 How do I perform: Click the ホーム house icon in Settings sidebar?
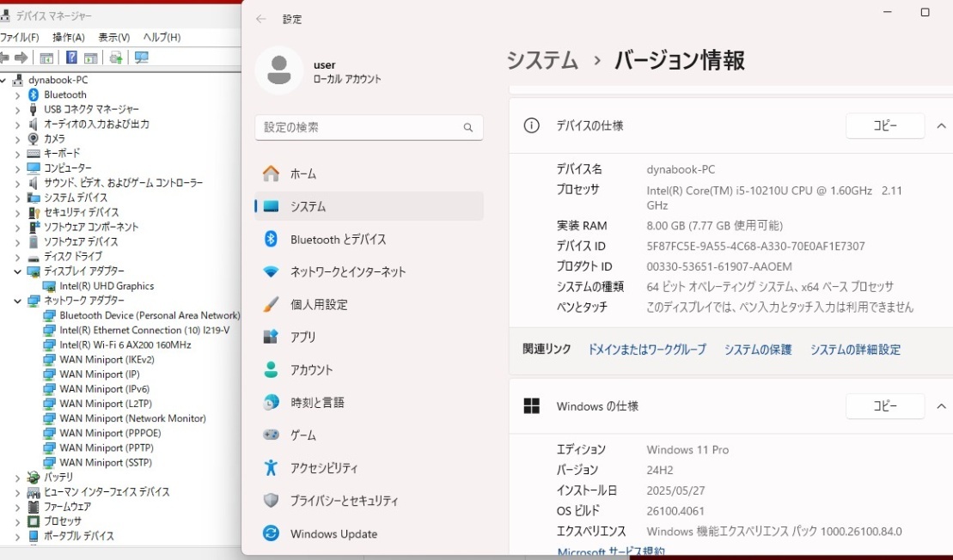click(x=271, y=173)
